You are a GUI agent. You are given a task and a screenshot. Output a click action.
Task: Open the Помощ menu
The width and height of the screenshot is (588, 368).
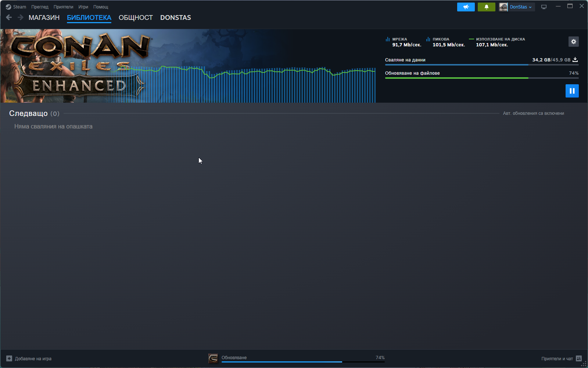[101, 7]
